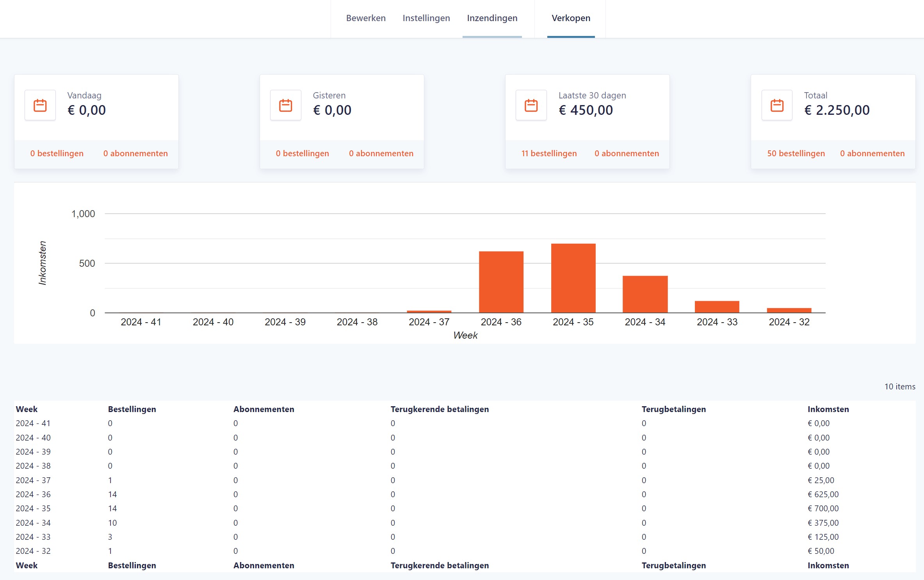The height and width of the screenshot is (580, 924).
Task: Click the top 'Bestellingen' column header
Action: coord(132,409)
